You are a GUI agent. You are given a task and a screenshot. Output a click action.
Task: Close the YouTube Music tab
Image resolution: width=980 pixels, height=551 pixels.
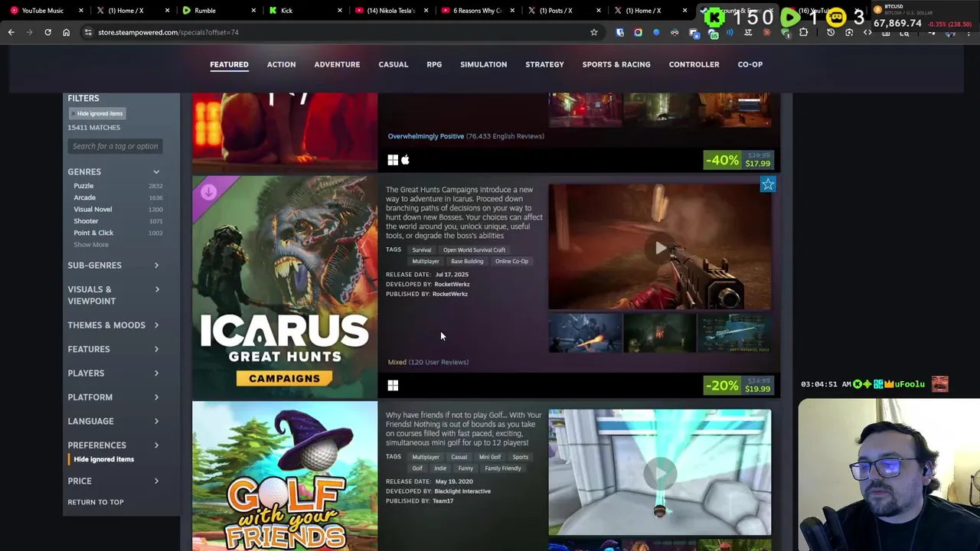80,11
